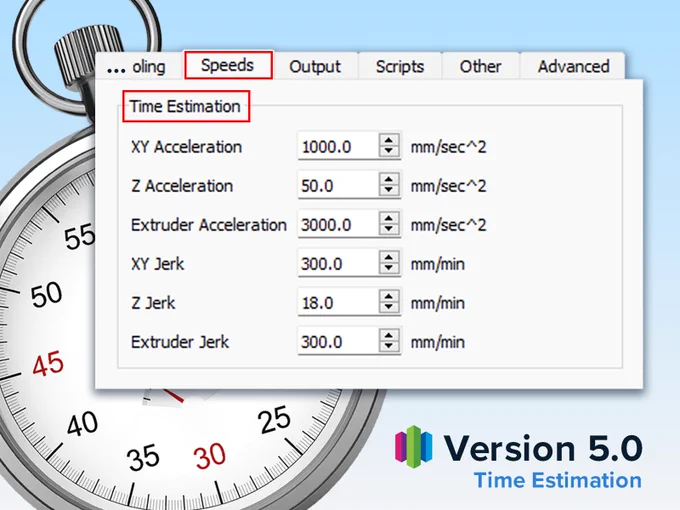Decrease Extruder Jerk with down arrow
The height and width of the screenshot is (510, 680).
click(389, 347)
